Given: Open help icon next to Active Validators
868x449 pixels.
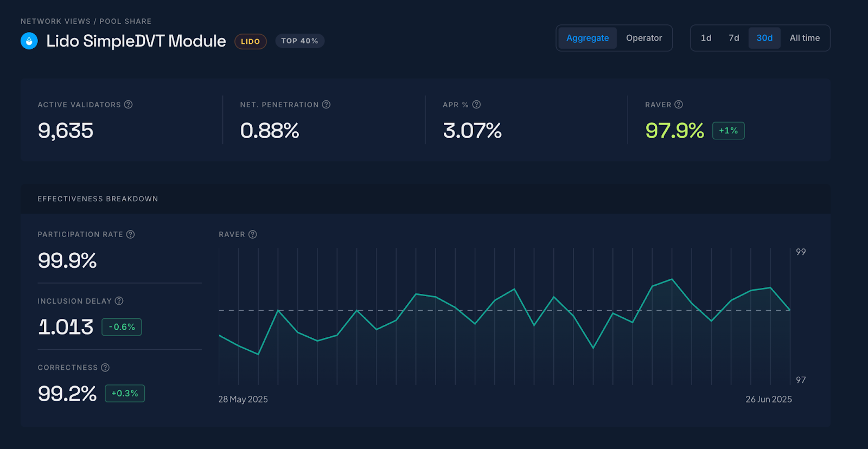Looking at the screenshot, I should (x=129, y=105).
